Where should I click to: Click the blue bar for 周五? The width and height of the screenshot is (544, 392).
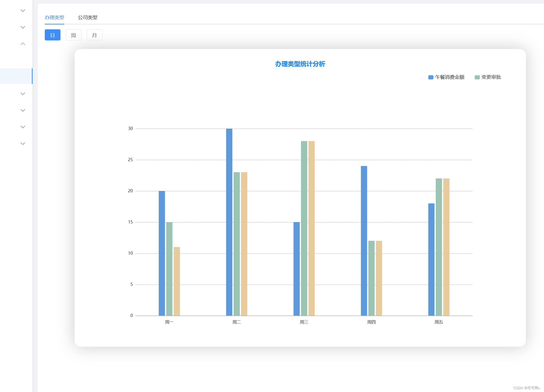tap(431, 259)
